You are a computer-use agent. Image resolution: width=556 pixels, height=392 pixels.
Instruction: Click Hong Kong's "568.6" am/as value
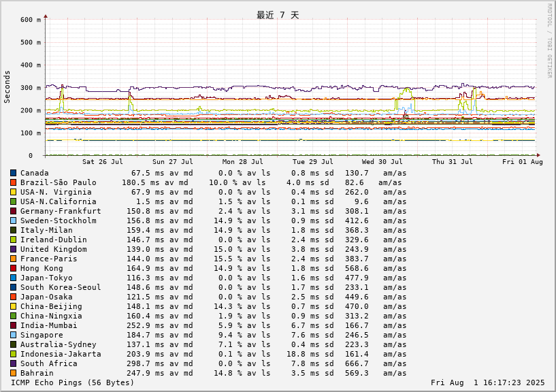(x=357, y=269)
